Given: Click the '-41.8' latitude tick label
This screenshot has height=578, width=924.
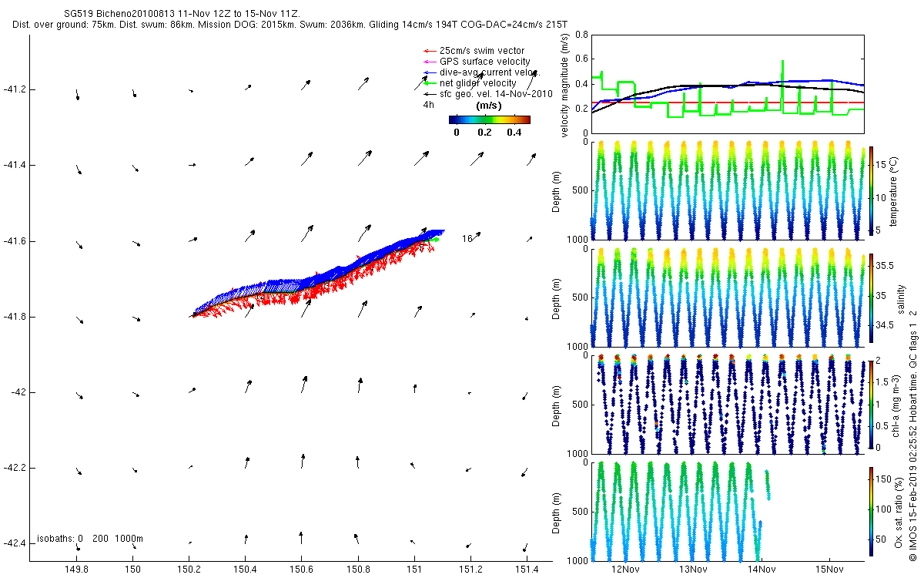Looking at the screenshot, I should pyautogui.click(x=15, y=317).
